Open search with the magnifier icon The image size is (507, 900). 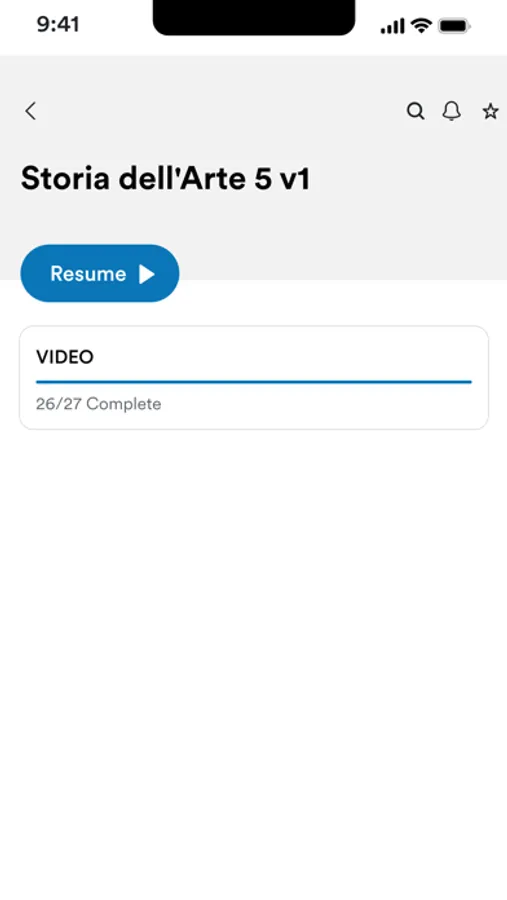416,111
